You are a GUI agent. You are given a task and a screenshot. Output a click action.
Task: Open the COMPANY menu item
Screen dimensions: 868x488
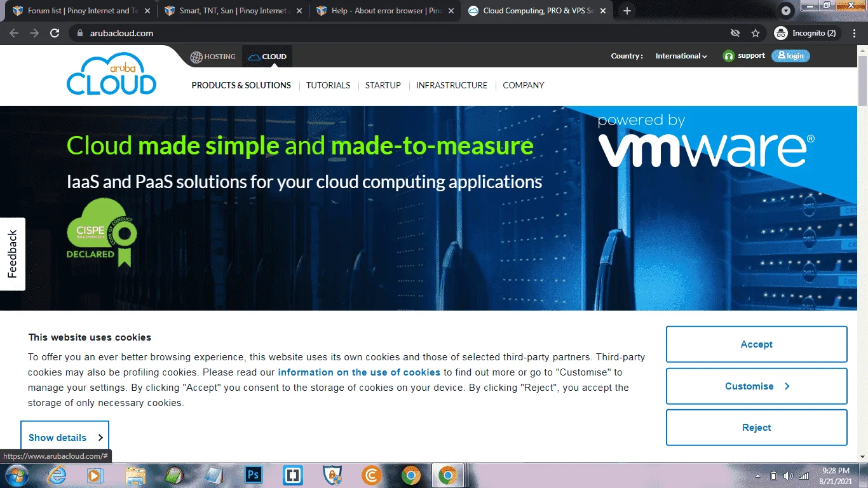click(524, 85)
